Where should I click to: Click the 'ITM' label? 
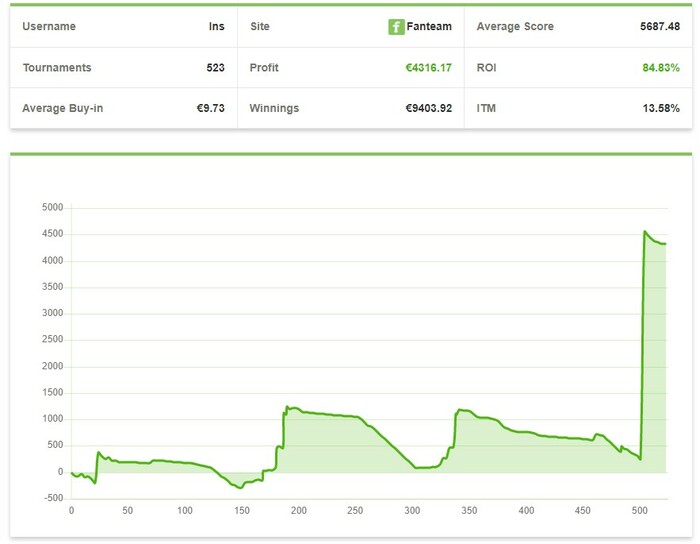[x=486, y=108]
